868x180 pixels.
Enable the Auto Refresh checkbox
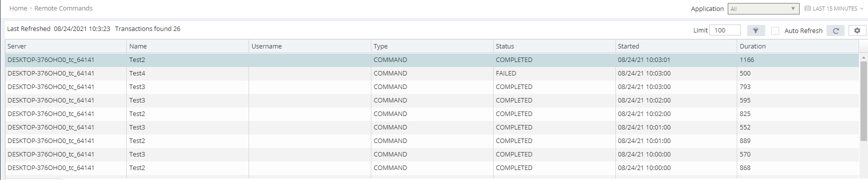775,31
